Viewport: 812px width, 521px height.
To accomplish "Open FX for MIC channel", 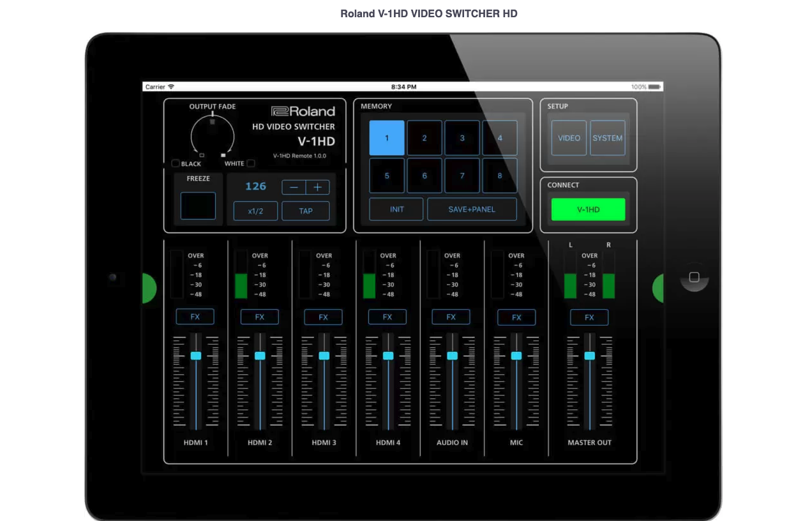I will [x=516, y=317].
